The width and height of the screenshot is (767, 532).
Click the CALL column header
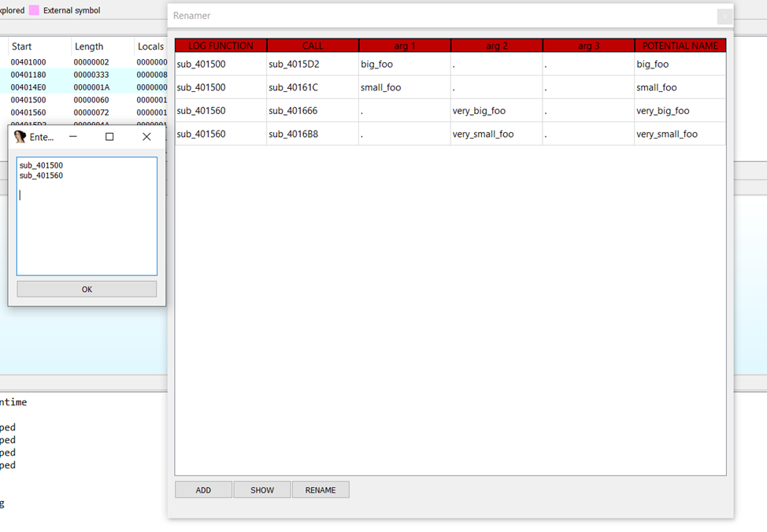point(313,46)
